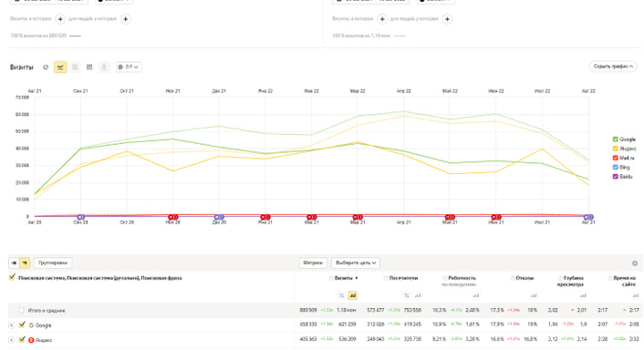Select the map chart view icon
The width and height of the screenshot is (644, 350).
click(104, 67)
